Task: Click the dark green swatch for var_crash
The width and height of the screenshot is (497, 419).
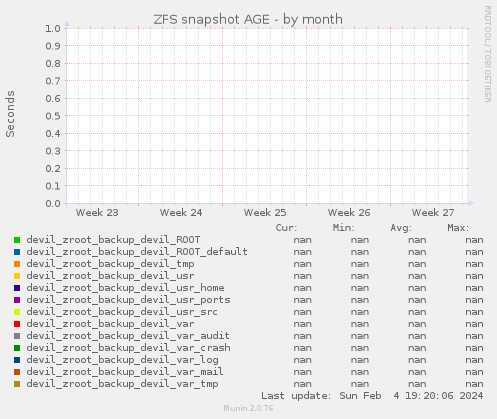Action: coord(17,348)
